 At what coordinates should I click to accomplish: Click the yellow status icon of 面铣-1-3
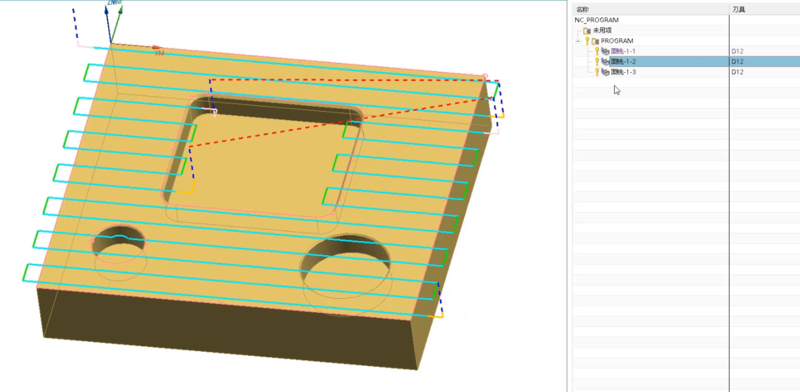pos(597,72)
